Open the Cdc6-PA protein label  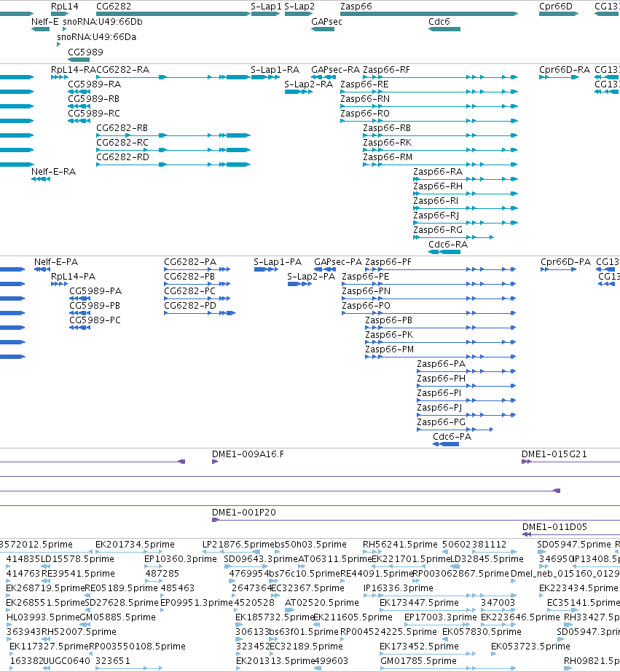pyautogui.click(x=452, y=437)
